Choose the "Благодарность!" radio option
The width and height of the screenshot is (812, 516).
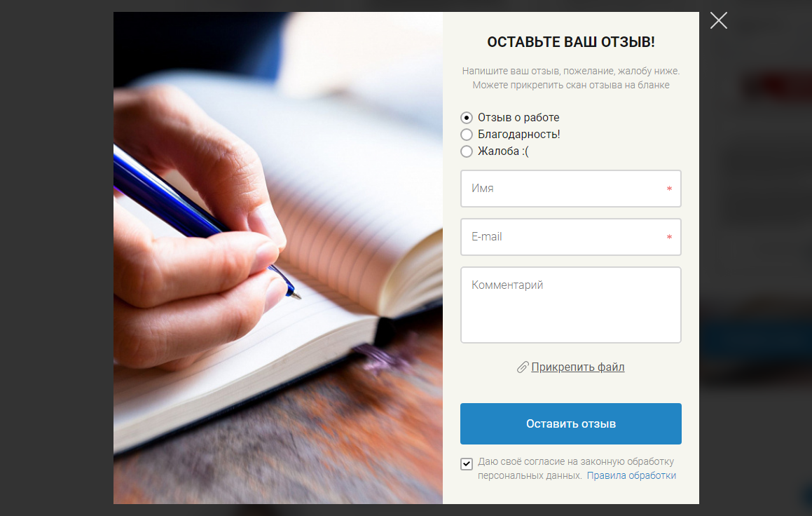467,135
